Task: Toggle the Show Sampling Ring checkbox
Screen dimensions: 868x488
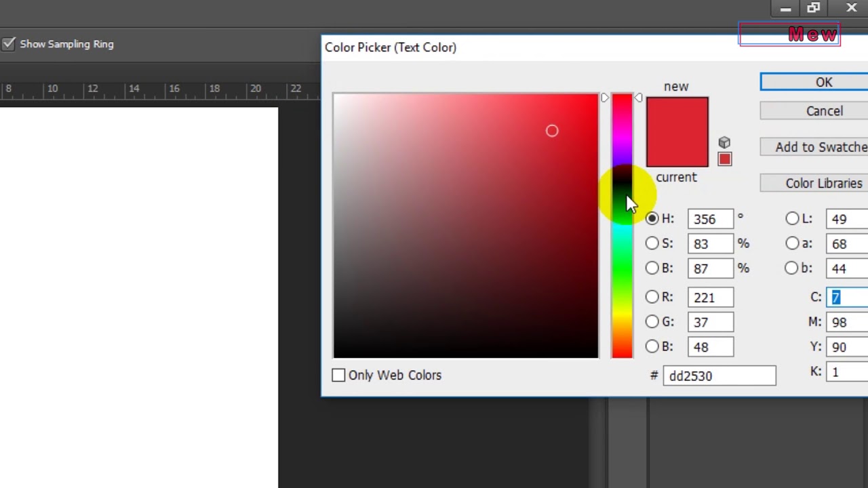Action: pos(9,44)
